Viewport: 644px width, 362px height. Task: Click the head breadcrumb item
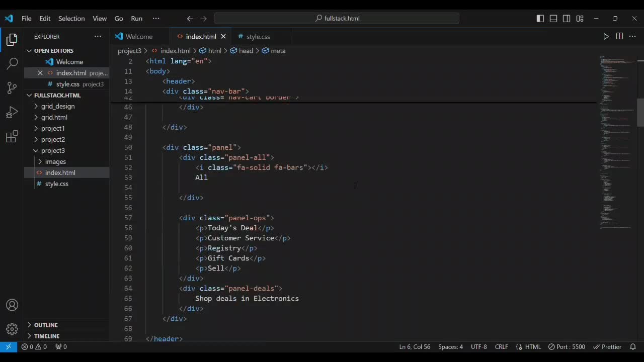(x=242, y=51)
